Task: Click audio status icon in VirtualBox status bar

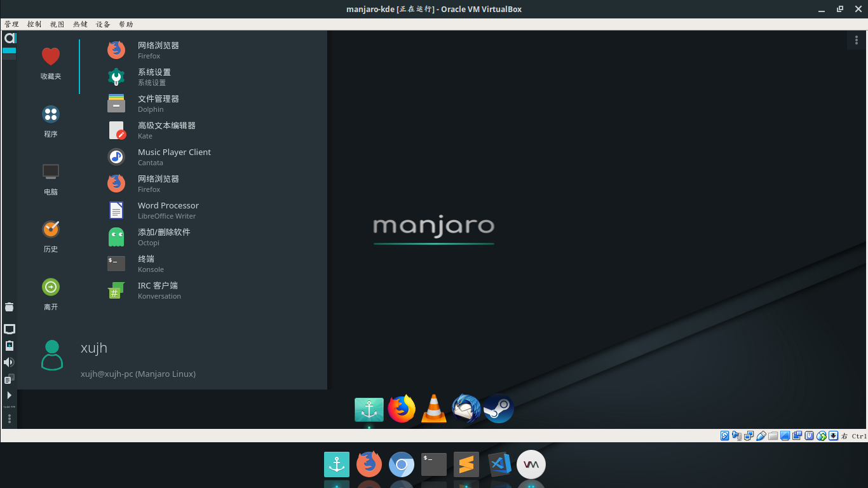Action: point(736,436)
